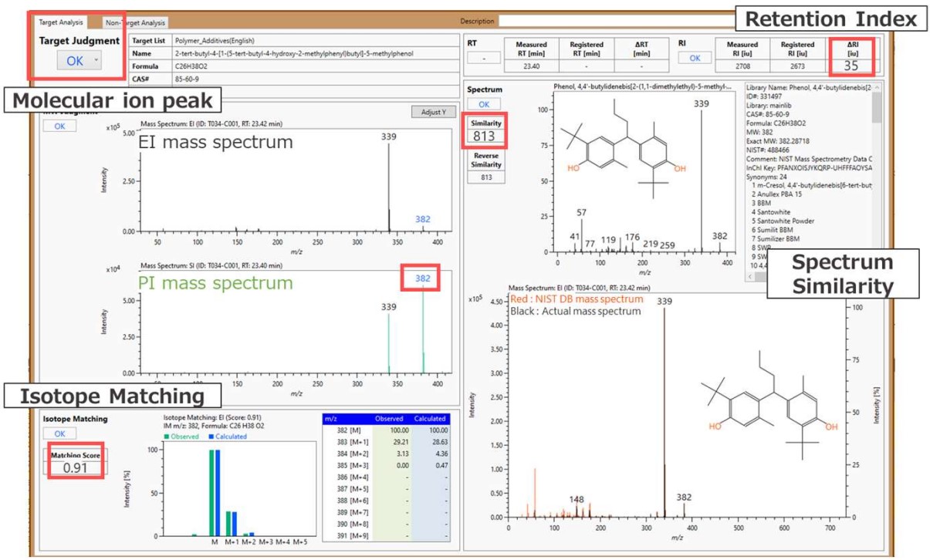This screenshot has height=560, width=930.
Task: Click the 148 peak label in comparison spectrum
Action: pos(577,500)
